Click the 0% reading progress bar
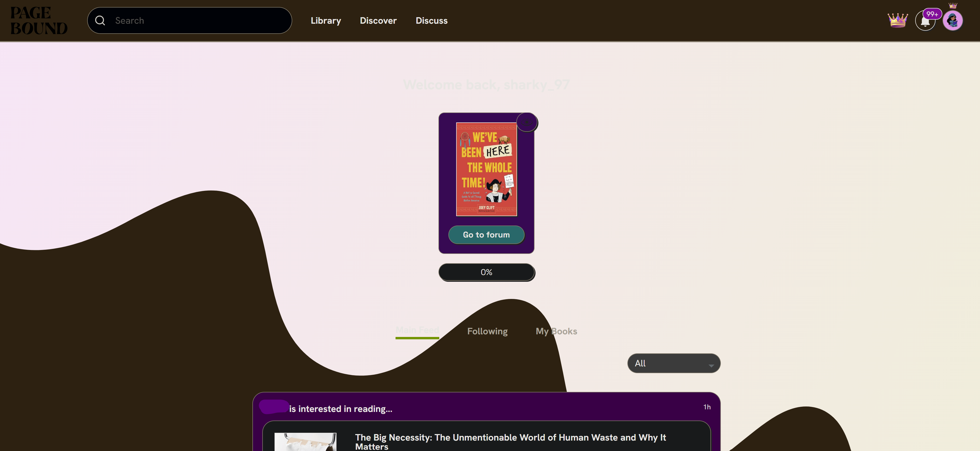Screen dimensions: 980x451 (x=487, y=272)
